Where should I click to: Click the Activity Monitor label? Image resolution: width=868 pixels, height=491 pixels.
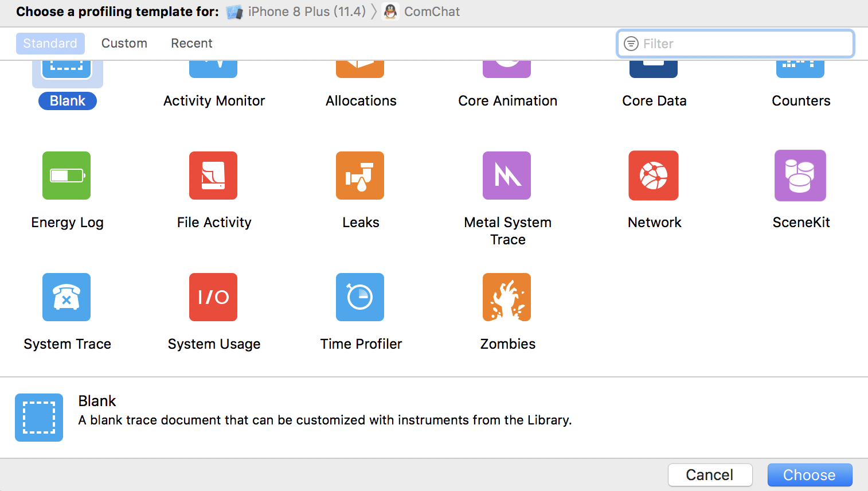[x=214, y=101]
